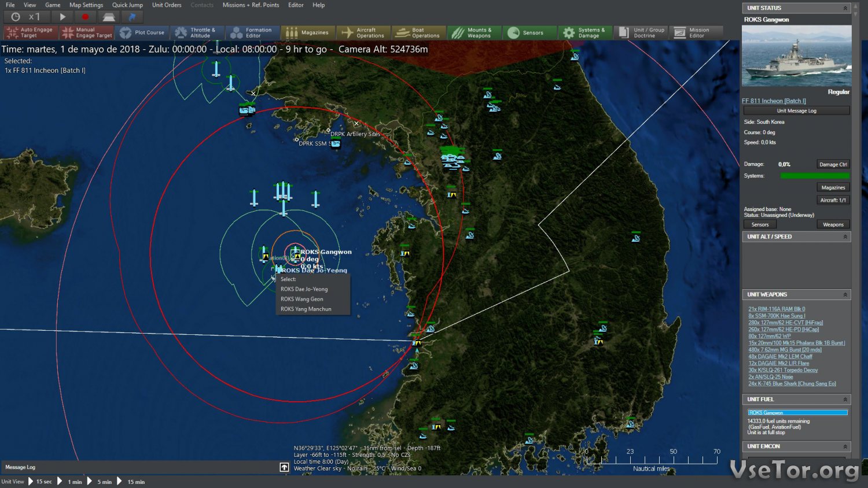Open Plot Course tool
Viewport: 868px width, 488px height.
click(142, 33)
